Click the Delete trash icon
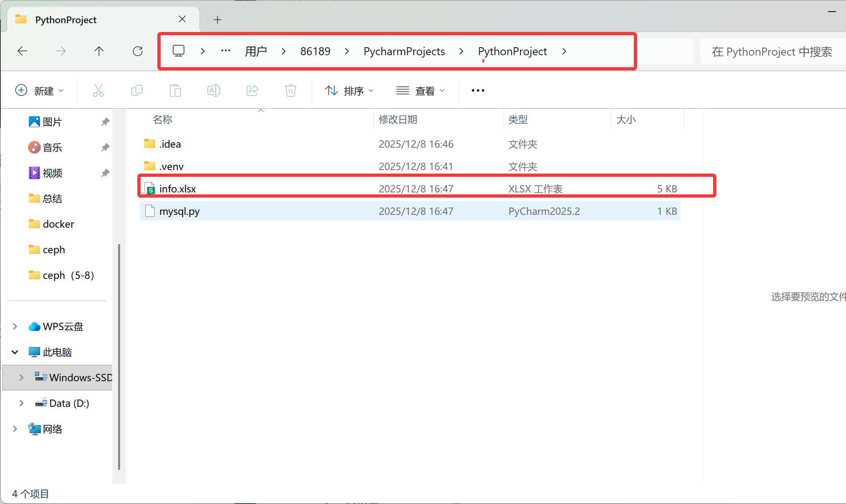 click(290, 91)
